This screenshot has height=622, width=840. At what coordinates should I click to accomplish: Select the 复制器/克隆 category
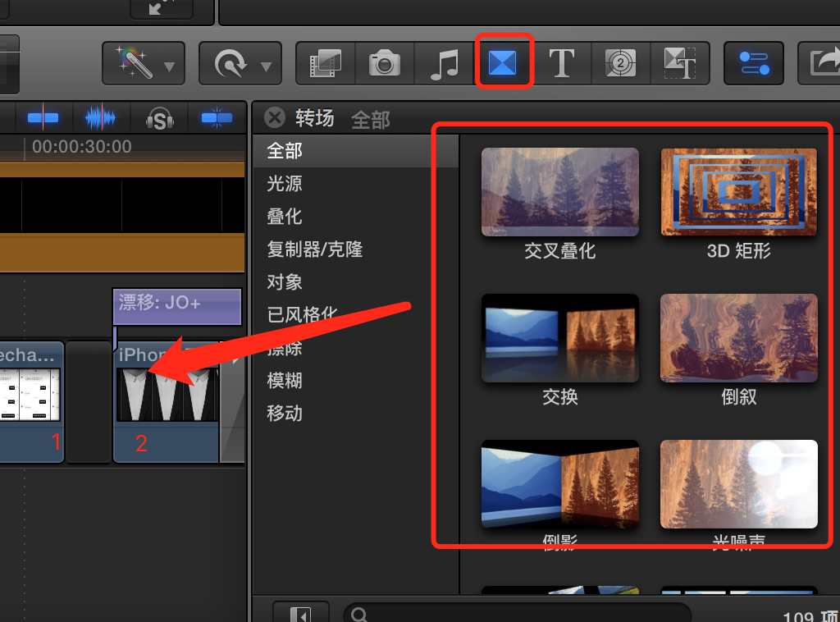click(356, 249)
